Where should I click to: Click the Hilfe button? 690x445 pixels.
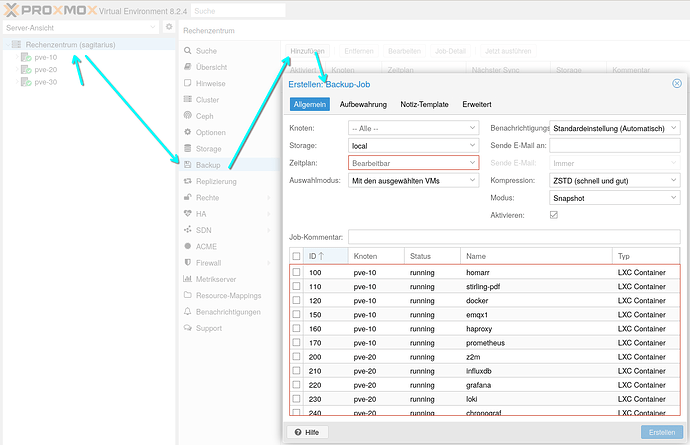click(x=307, y=432)
